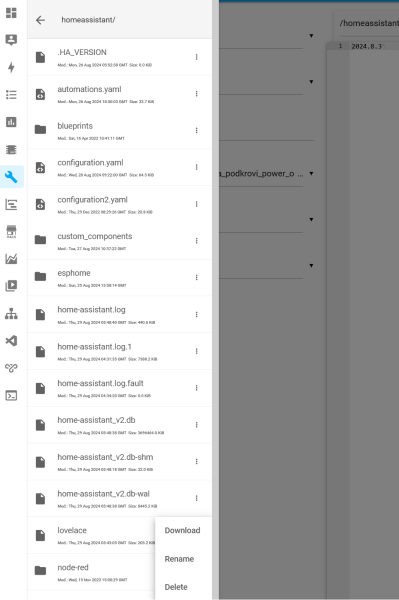Open the three-dot menu for automations.yaml
The height and width of the screenshot is (600, 399).
197,94
